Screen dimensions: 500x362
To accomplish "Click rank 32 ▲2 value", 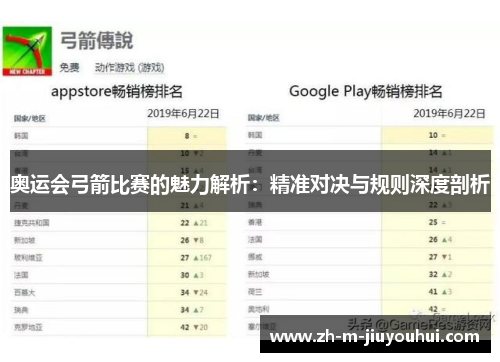I will point(440,275).
